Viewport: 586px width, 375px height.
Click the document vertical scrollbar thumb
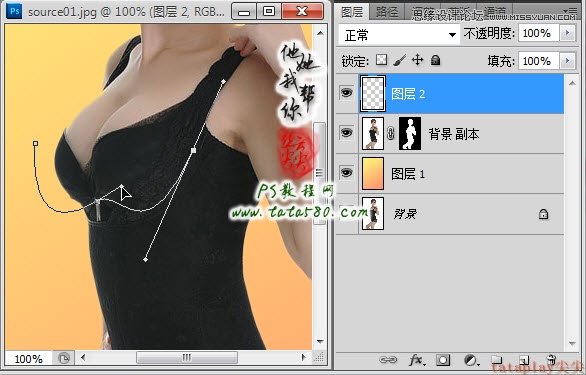319,173
